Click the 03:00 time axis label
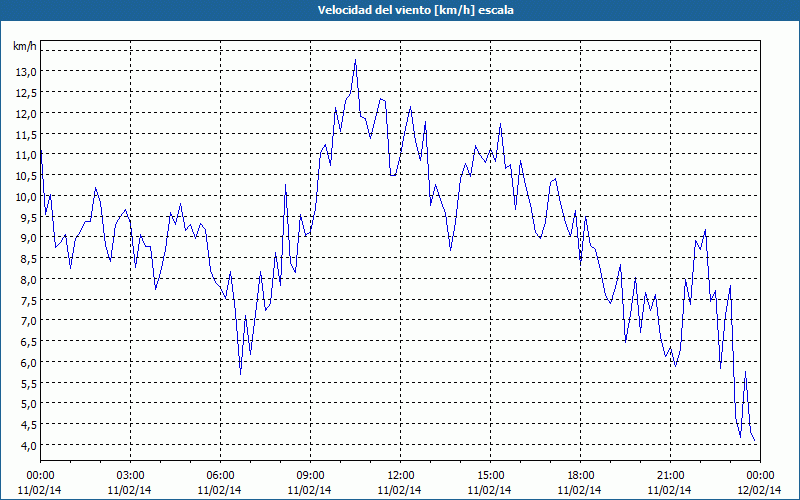800x500 pixels. click(130, 476)
